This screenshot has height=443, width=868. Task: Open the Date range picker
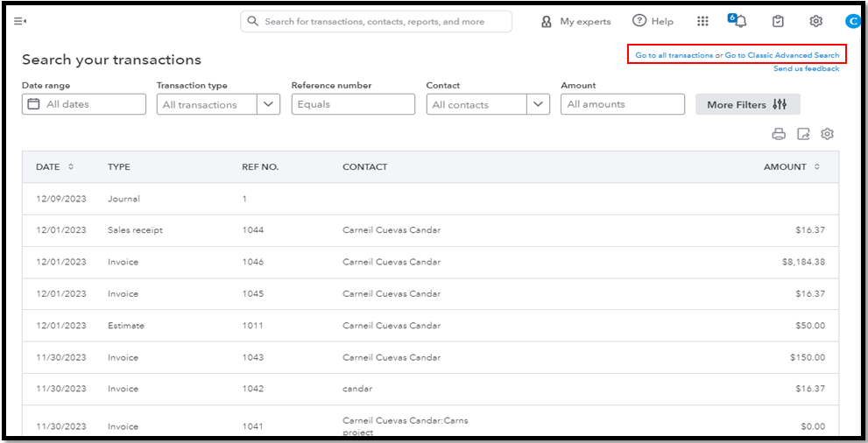(x=84, y=104)
